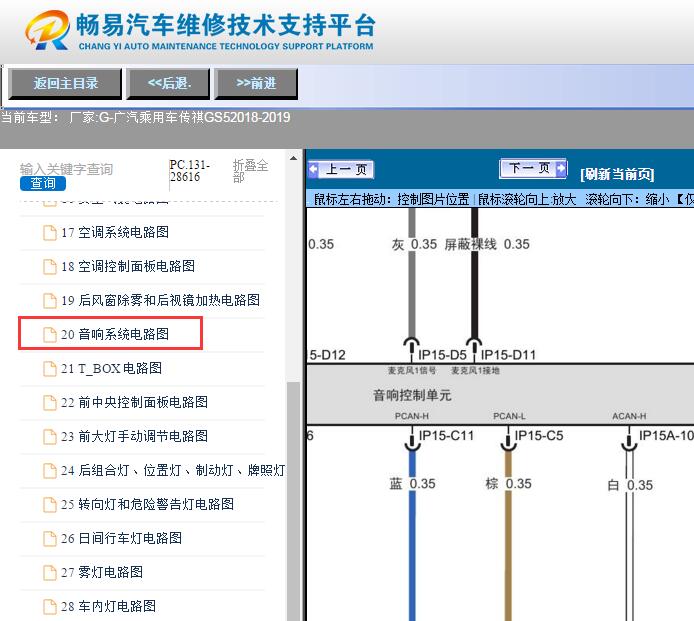Screen dimensions: 694x621
Task: Click document icon beside 19 后风窗除雾
Action: click(50, 301)
